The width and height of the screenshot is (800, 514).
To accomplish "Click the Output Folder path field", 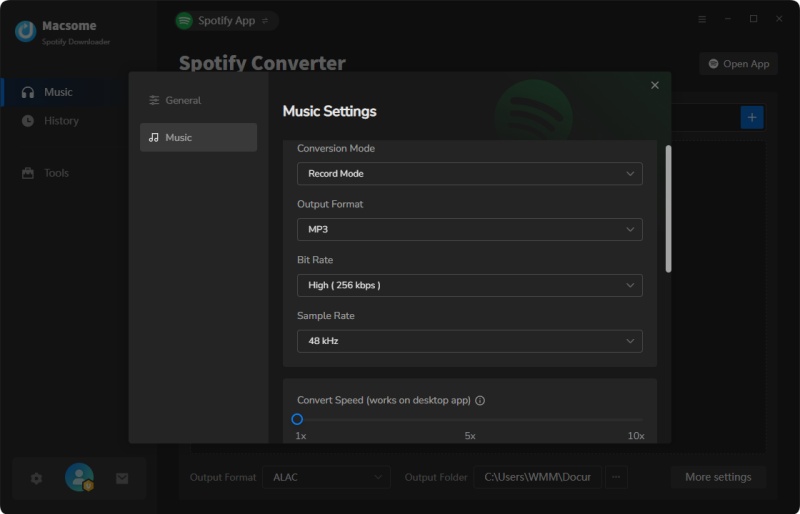I will (x=537, y=477).
